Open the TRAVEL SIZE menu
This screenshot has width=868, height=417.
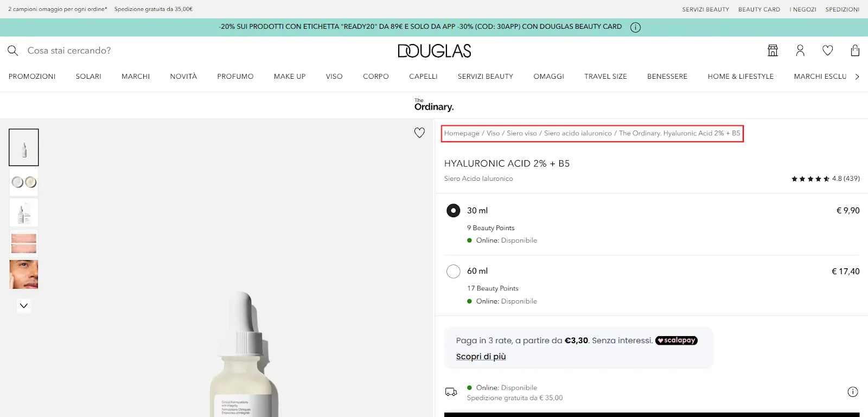[605, 77]
